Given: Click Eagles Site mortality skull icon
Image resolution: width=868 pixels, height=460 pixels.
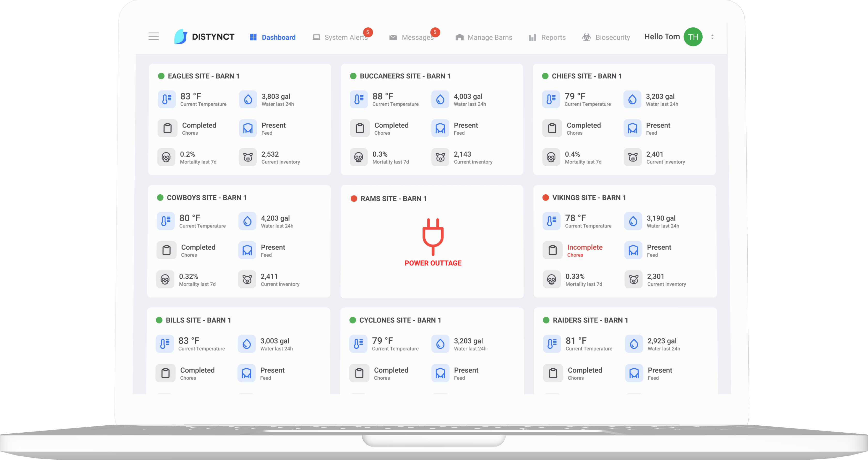Looking at the screenshot, I should (166, 157).
